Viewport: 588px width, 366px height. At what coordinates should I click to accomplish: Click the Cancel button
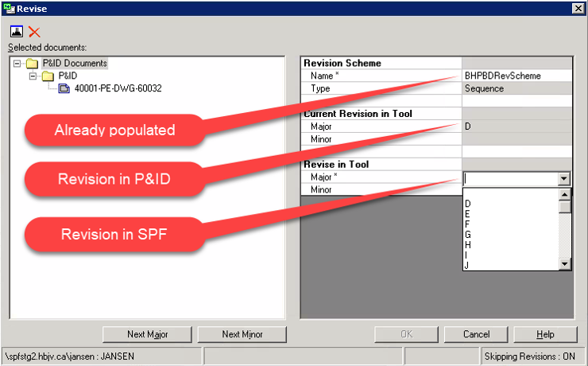point(476,334)
